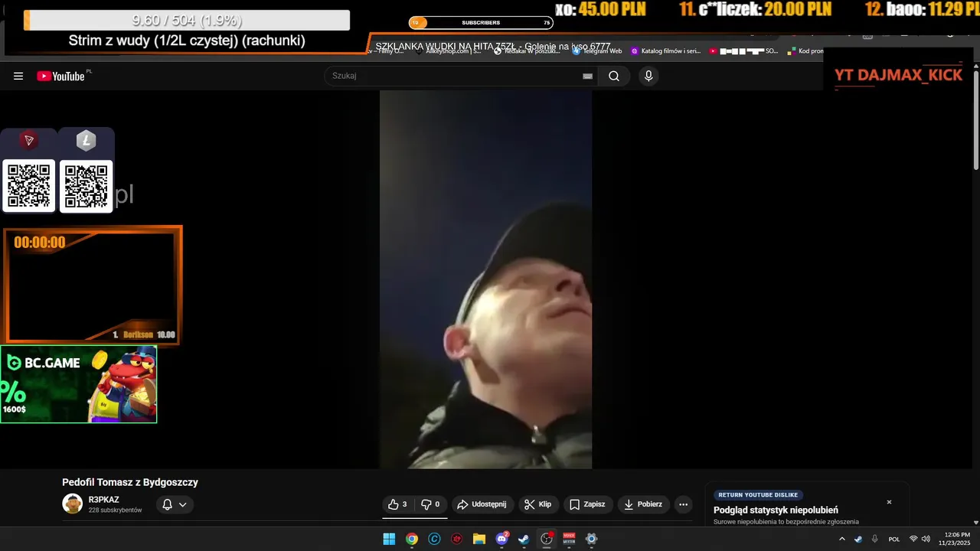This screenshot has height=551, width=980.
Task: Click the page vertical scrollbar
Action: tap(975, 119)
